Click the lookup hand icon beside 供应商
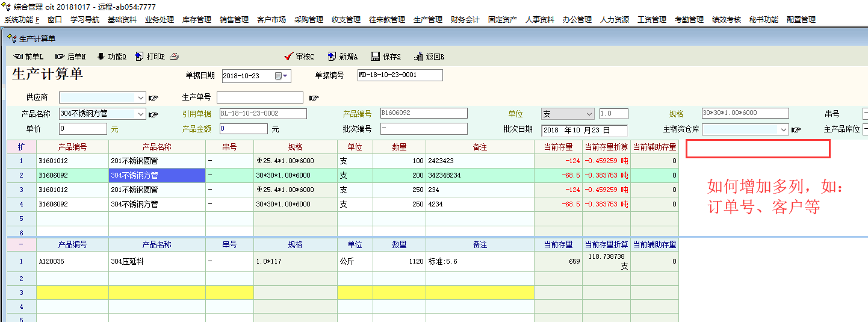The width and height of the screenshot is (868, 322). pyautogui.click(x=153, y=98)
